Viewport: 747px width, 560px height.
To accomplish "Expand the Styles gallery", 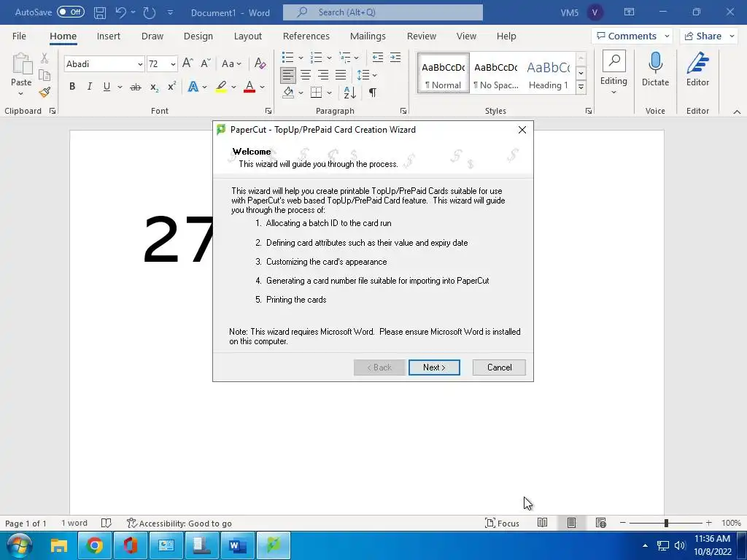I will coord(581,87).
